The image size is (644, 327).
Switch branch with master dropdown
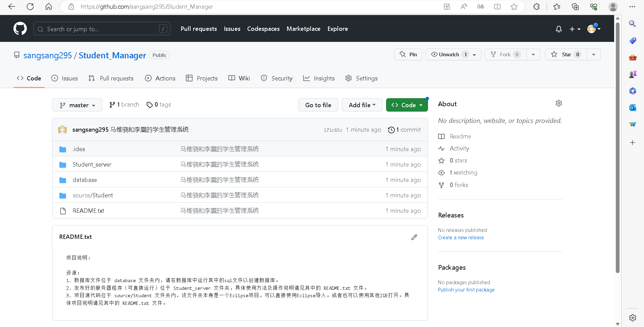77,105
